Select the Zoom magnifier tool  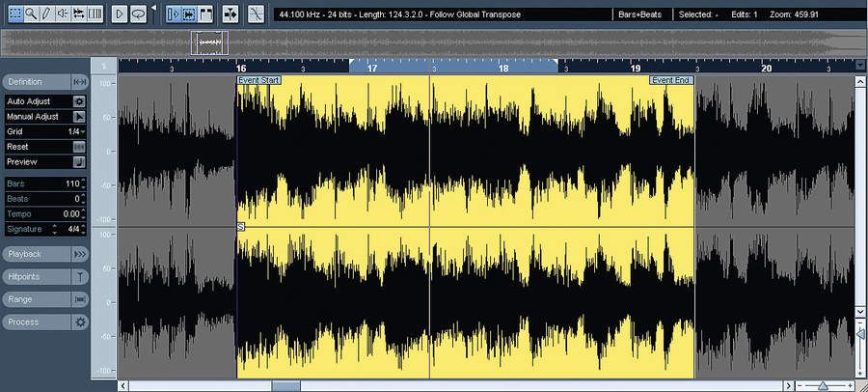coord(31,14)
